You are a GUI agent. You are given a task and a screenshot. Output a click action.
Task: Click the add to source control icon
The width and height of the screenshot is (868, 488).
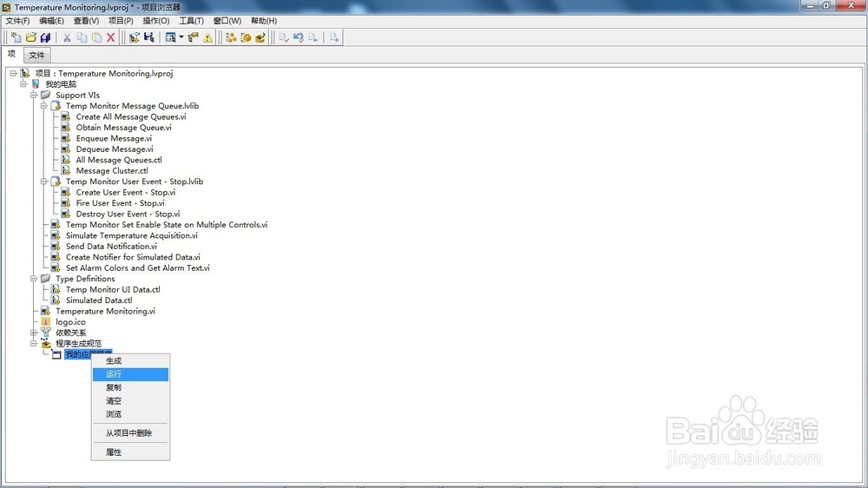pyautogui.click(x=334, y=37)
